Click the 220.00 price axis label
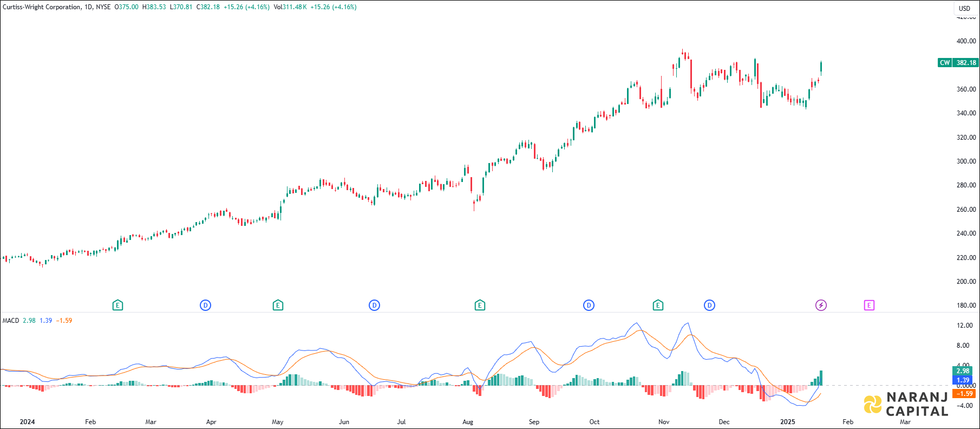 (x=966, y=258)
